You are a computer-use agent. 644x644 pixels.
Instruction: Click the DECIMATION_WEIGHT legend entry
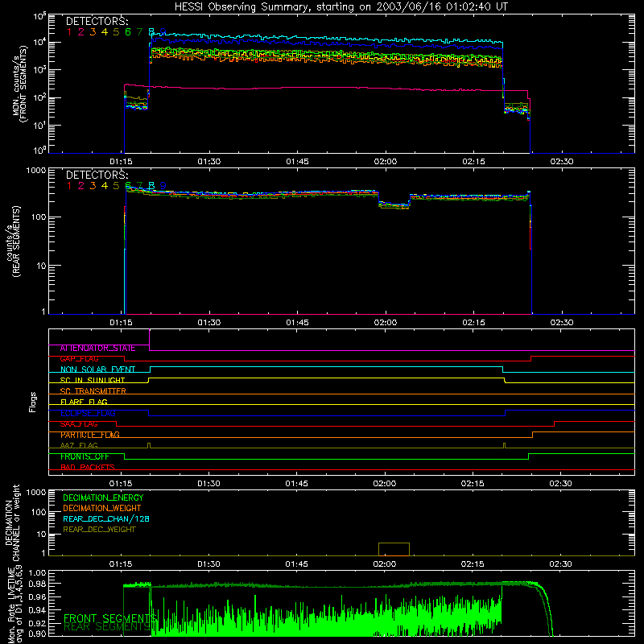coord(102,509)
